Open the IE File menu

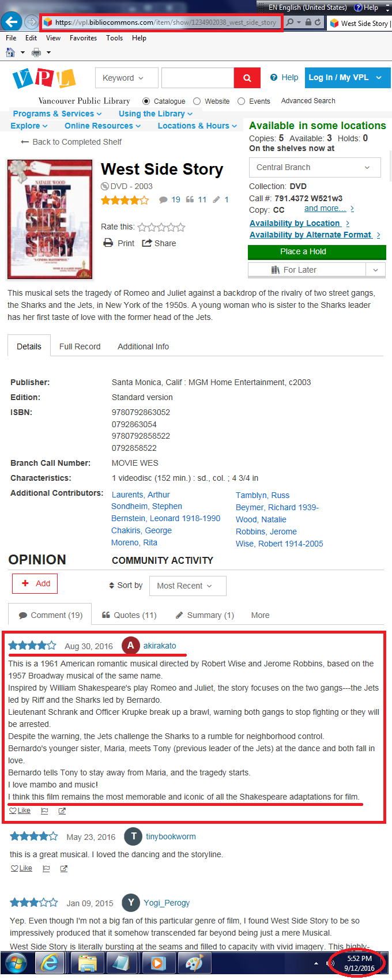(11, 38)
